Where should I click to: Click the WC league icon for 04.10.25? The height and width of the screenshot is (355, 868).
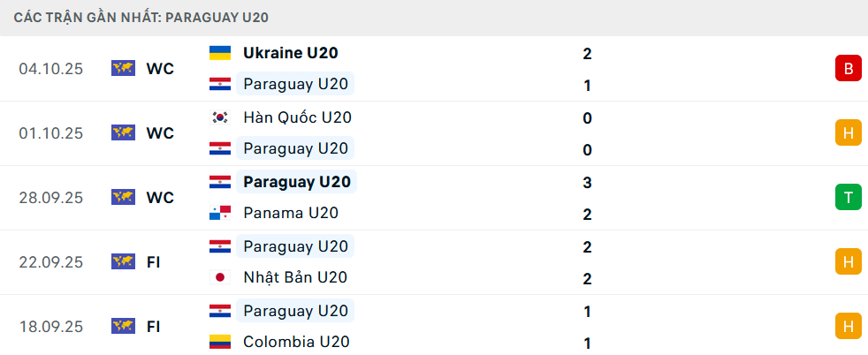(123, 69)
